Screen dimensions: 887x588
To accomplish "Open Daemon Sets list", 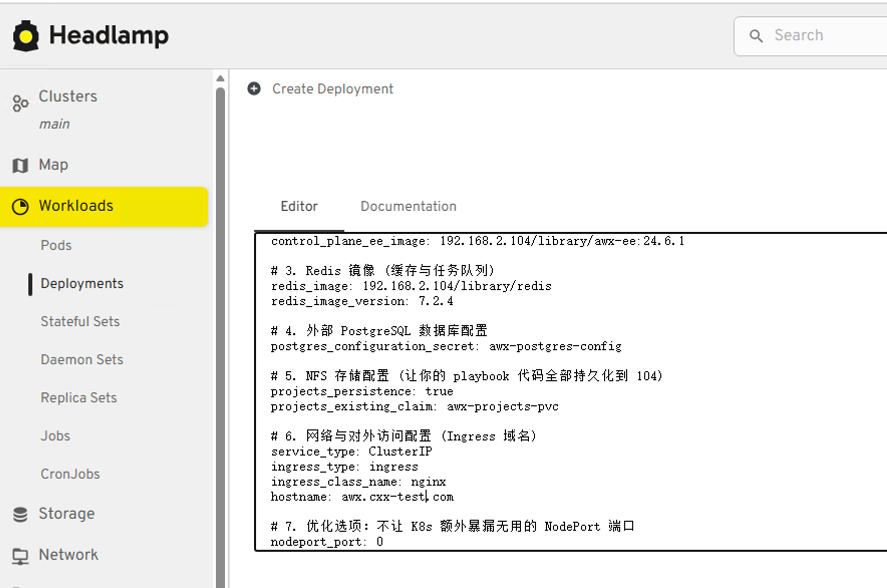I will click(82, 360).
